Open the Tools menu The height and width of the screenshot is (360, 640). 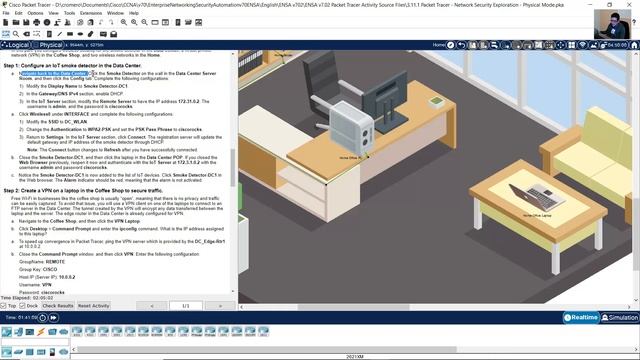tap(69, 13)
